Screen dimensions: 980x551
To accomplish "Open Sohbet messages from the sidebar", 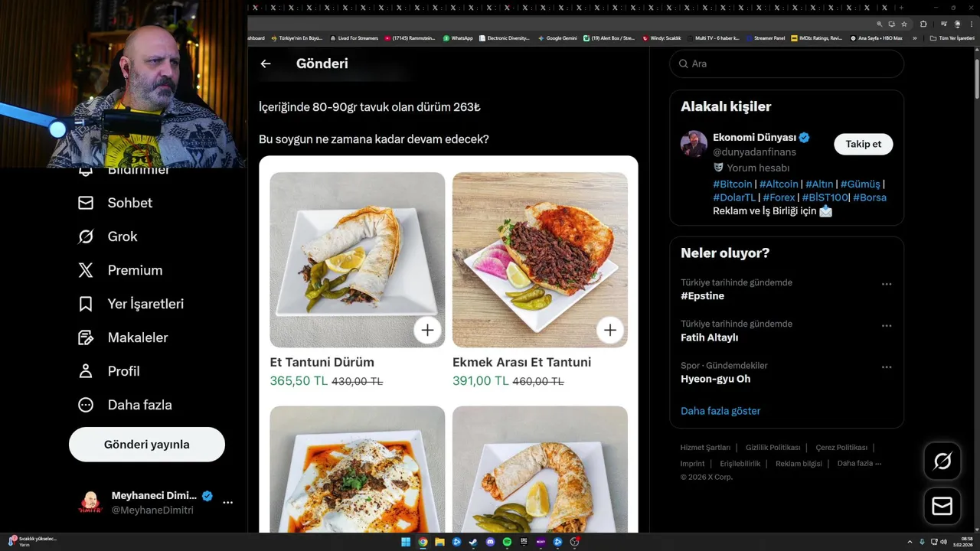I will pos(115,203).
